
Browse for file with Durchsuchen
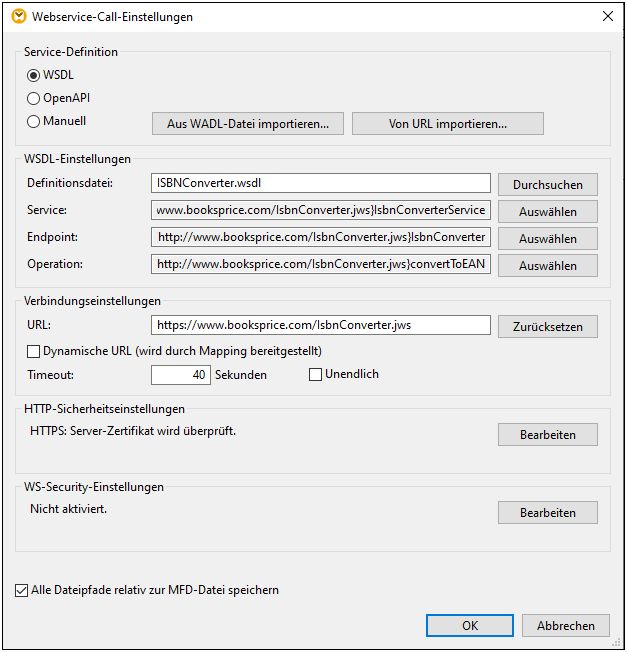[548, 185]
